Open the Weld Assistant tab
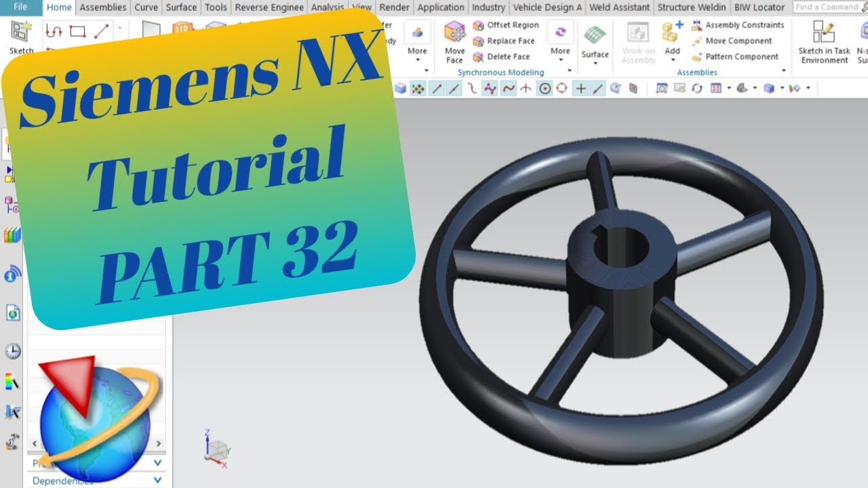 [620, 7]
